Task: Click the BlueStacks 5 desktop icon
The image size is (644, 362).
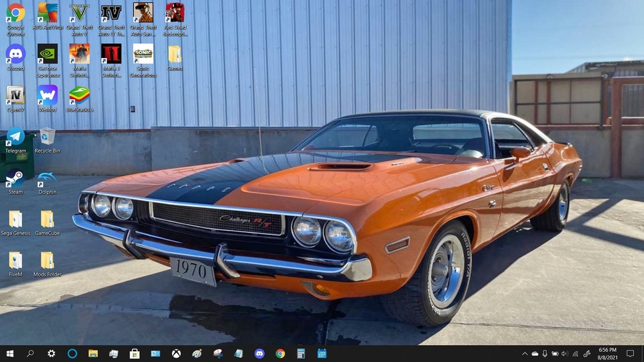Action: coord(79,95)
